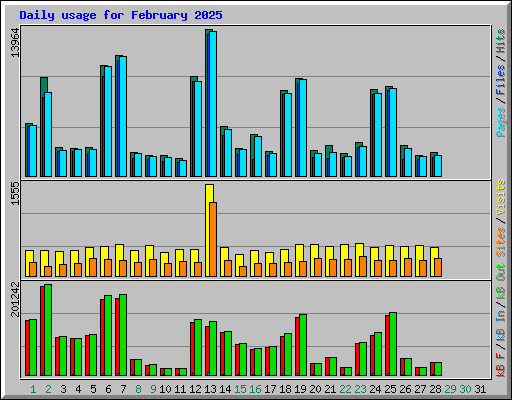
Task: Click day 3 label on x-axis
Action: coord(63,389)
